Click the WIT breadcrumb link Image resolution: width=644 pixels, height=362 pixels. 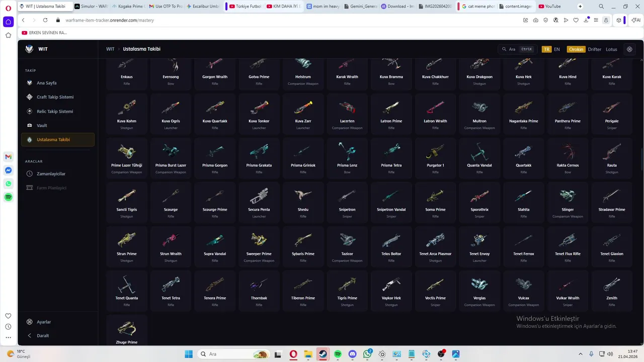(x=110, y=49)
